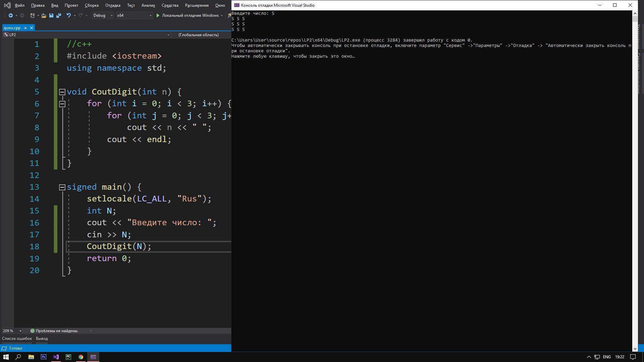This screenshot has width=644, height=362.
Task: Open the new project dropdown arrow
Action: (38, 15)
